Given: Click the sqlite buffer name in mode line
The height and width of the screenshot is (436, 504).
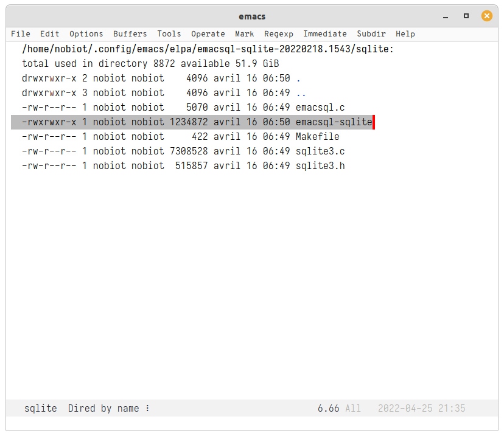Looking at the screenshot, I should [x=40, y=408].
